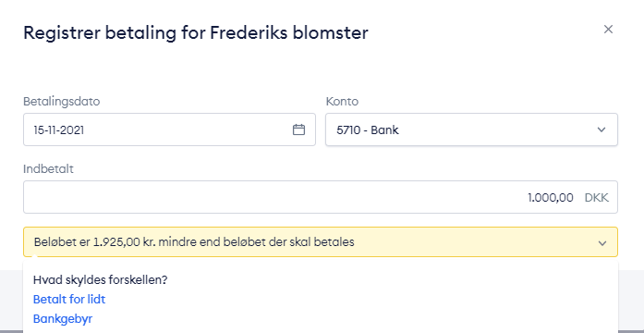Choose the Bankgebyr option

[63, 318]
